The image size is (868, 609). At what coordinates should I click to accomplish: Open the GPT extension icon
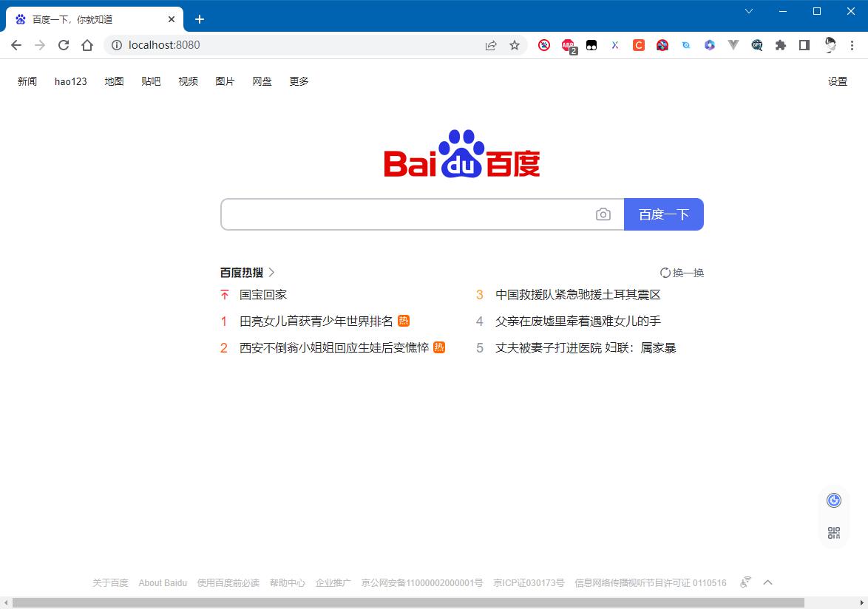click(757, 45)
